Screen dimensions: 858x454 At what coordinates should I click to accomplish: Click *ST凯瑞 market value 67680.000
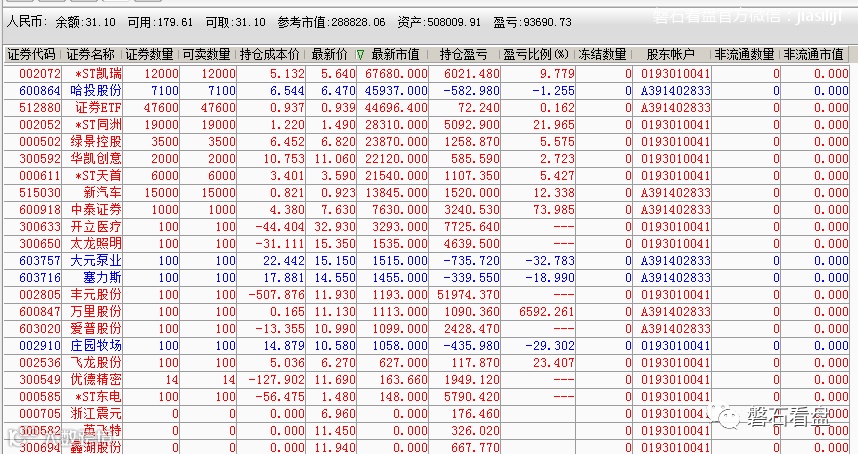tap(396, 73)
